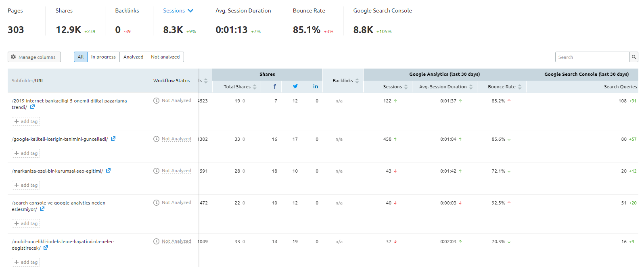Screen dimensions: 644x267
Task: Sort table by Bounce Rate column
Action: 504,87
